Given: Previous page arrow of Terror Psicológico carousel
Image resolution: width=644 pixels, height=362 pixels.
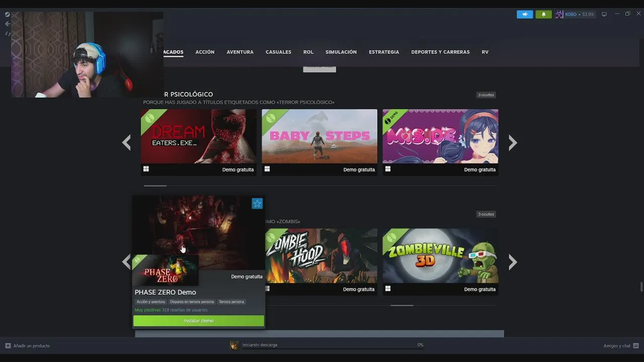Looking at the screenshot, I should pyautogui.click(x=126, y=143).
